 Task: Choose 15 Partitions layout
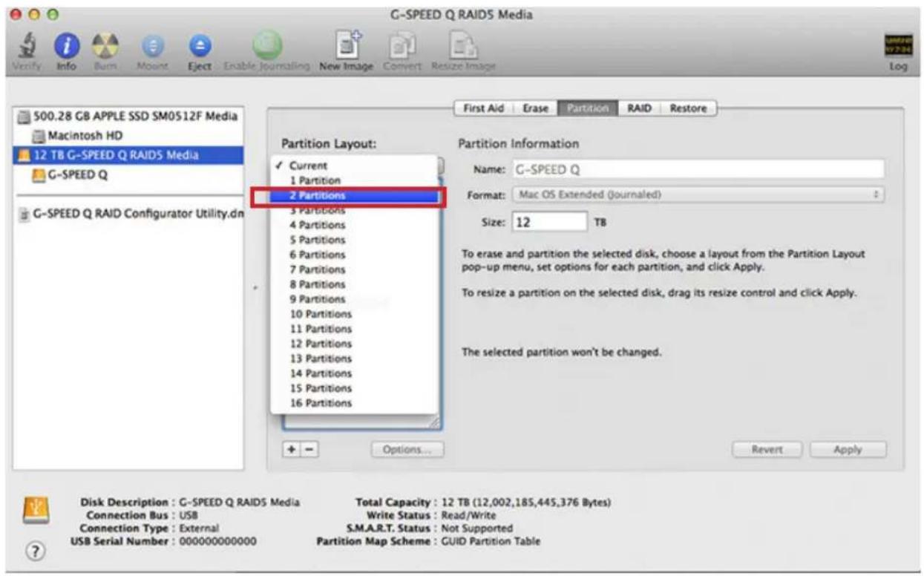(x=355, y=388)
